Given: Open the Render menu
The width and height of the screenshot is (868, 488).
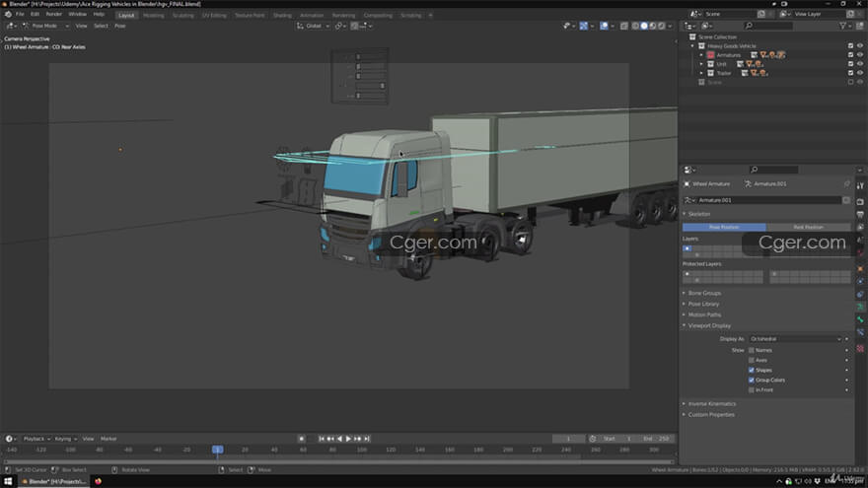Looking at the screenshot, I should (53, 14).
